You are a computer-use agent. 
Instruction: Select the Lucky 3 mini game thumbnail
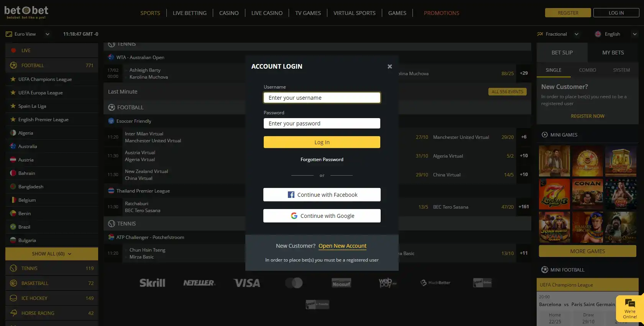pyautogui.click(x=554, y=194)
